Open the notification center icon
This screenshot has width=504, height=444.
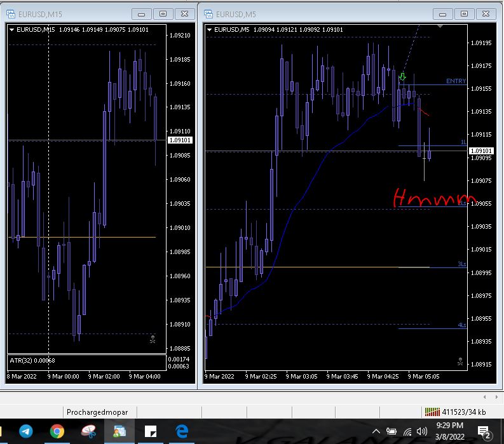point(484,432)
